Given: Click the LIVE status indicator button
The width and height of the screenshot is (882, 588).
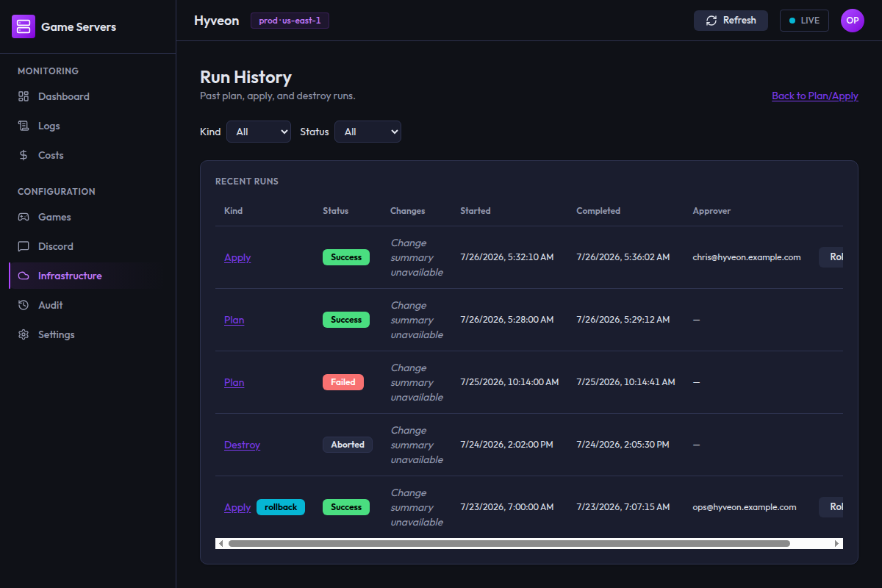Looking at the screenshot, I should [x=804, y=21].
